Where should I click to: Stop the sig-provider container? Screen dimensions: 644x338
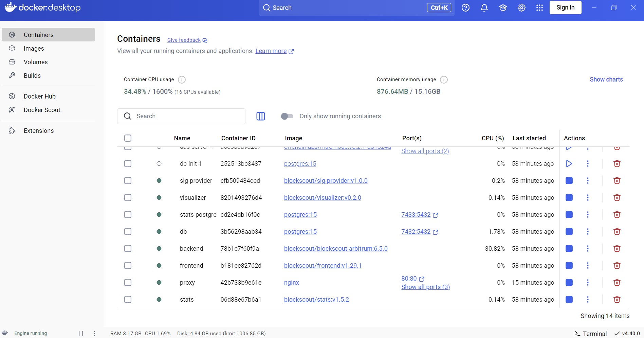coord(569,181)
